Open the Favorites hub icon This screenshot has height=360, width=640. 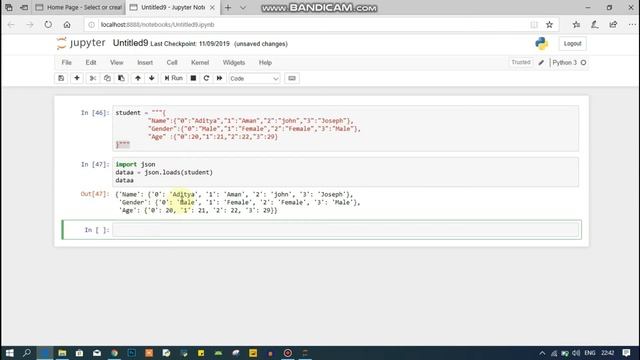point(576,24)
